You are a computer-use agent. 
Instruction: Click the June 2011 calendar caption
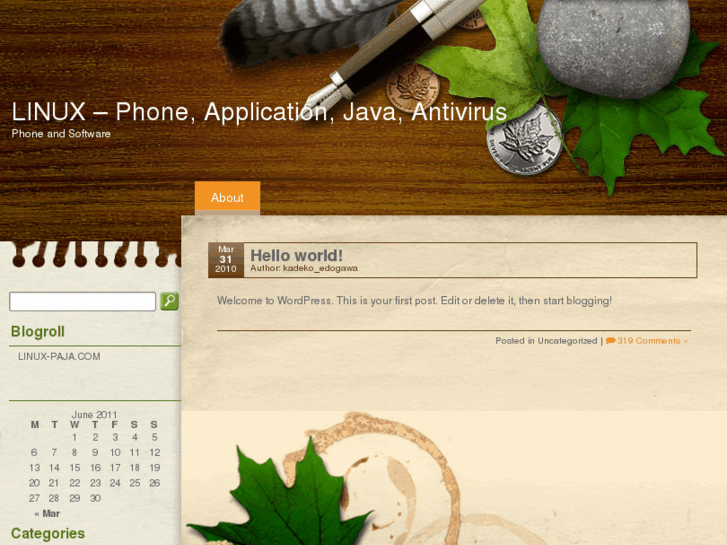click(94, 414)
